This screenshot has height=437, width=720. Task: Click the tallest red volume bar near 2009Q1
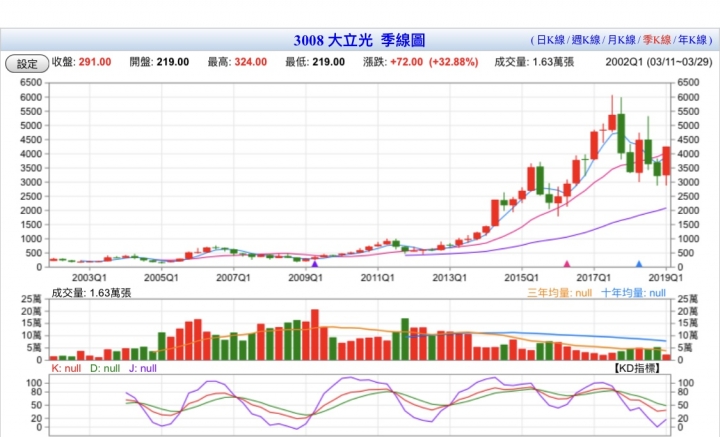pos(315,335)
